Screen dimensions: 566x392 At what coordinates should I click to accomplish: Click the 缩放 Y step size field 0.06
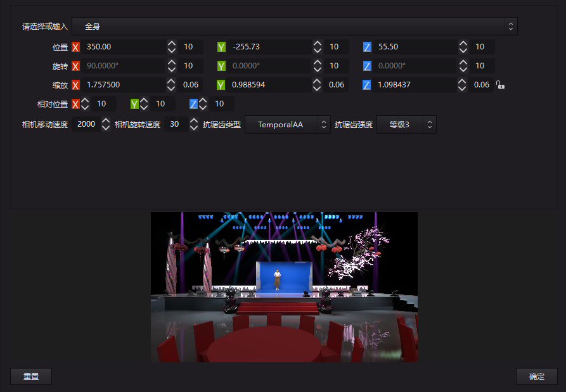click(x=336, y=85)
